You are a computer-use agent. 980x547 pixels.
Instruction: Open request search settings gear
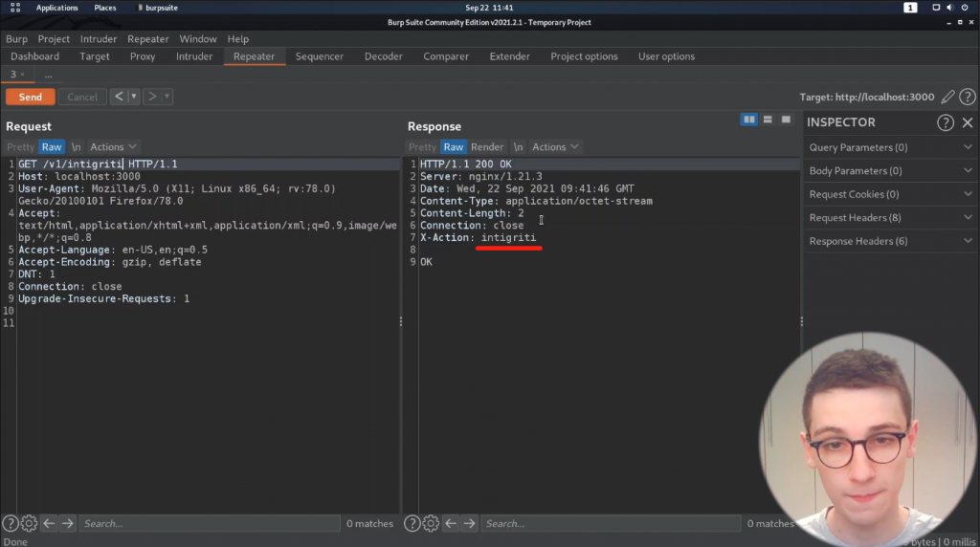[29, 523]
